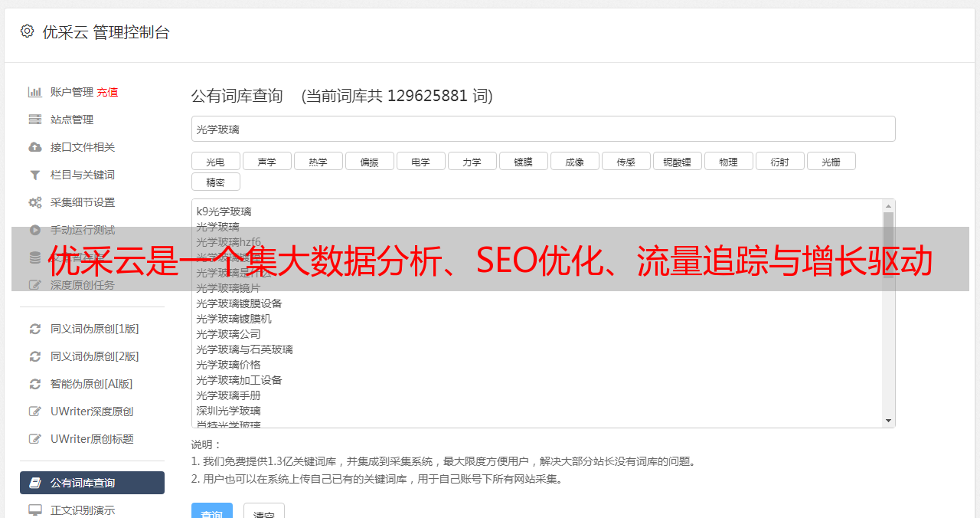Screen dimensions: 980x518
Task: Click the 声学 tag button
Action: point(267,161)
